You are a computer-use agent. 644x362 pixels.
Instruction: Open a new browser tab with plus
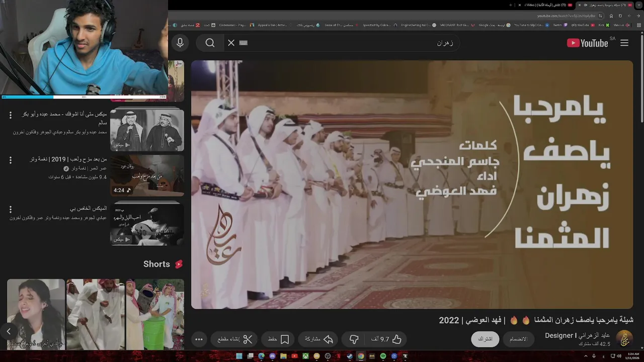tap(511, 5)
